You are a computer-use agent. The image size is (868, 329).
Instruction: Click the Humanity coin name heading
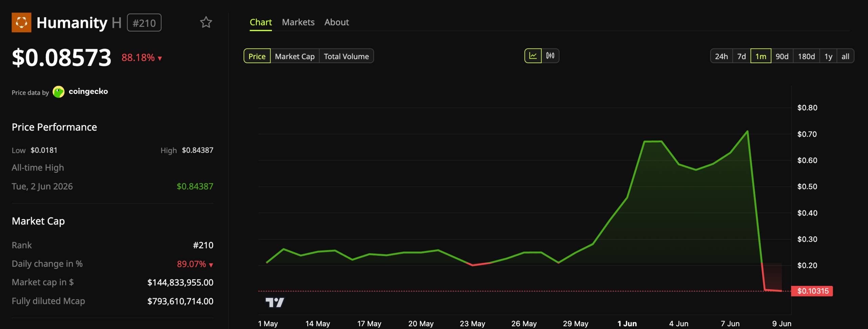tap(72, 23)
